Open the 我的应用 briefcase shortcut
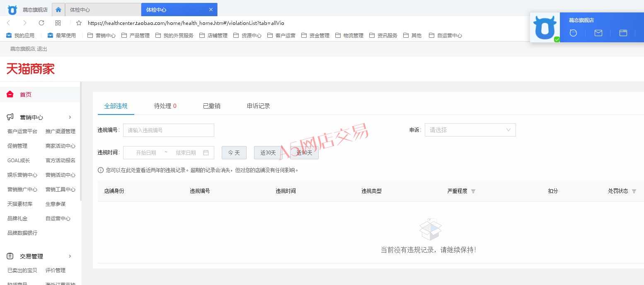This screenshot has width=644, height=285. (20, 36)
